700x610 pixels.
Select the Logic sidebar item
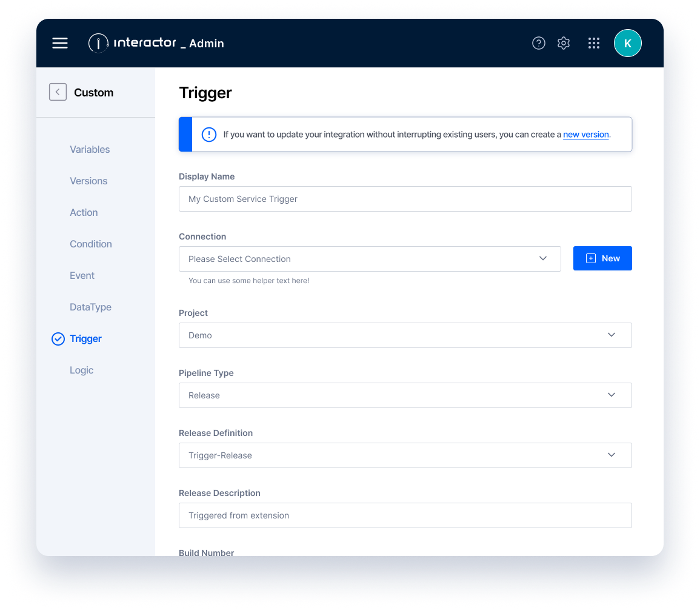81,370
